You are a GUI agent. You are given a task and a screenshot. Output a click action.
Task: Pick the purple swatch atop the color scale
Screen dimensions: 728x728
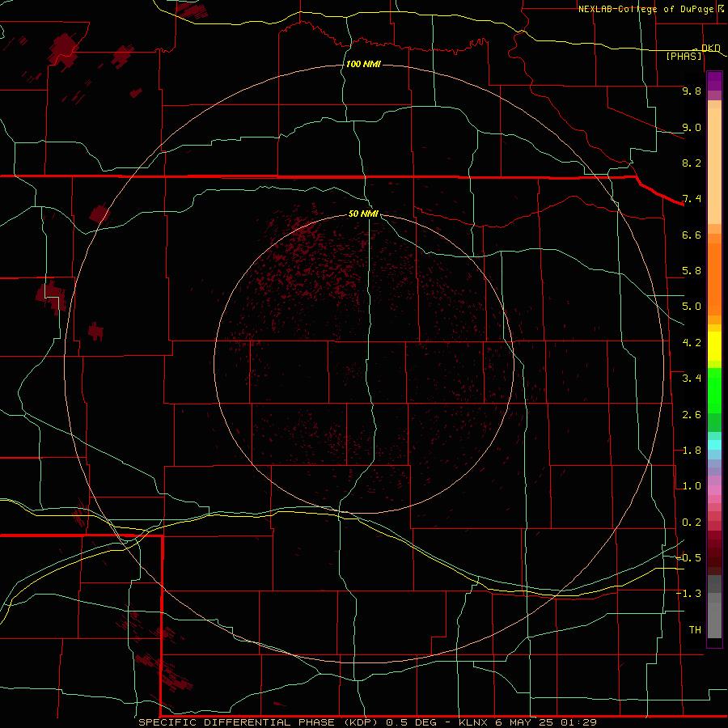[714, 81]
